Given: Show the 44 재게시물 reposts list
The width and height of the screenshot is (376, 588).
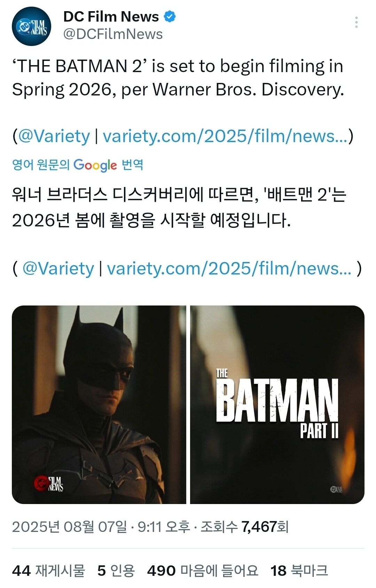Looking at the screenshot, I should point(48,571).
